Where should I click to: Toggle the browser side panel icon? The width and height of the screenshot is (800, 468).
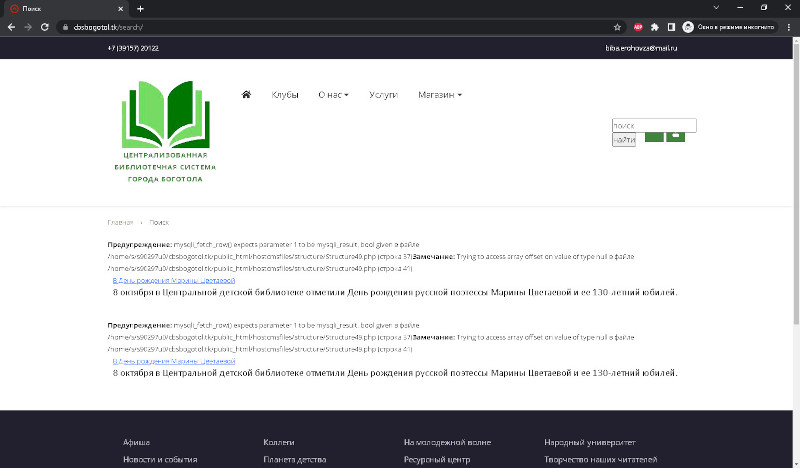(x=671, y=27)
